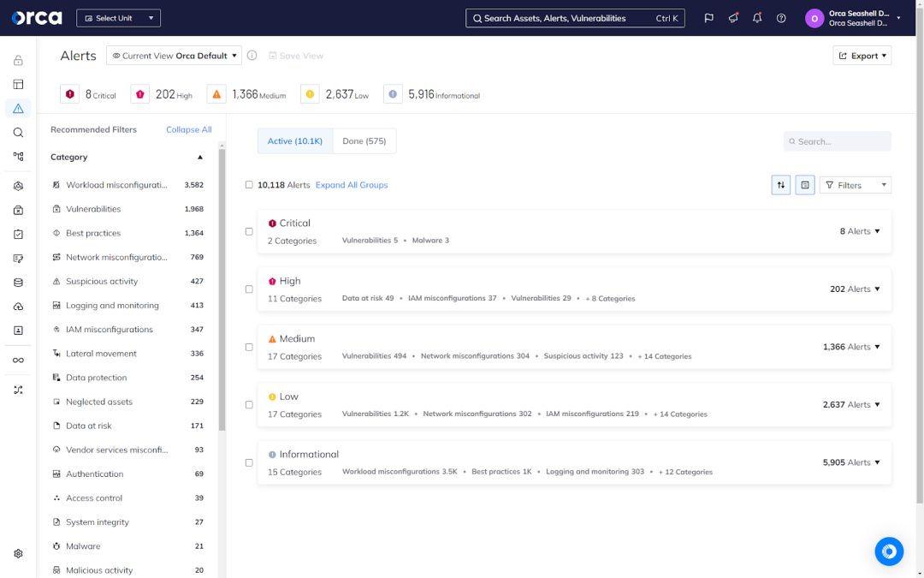Open the discovery search icon in sidebar

(18, 133)
